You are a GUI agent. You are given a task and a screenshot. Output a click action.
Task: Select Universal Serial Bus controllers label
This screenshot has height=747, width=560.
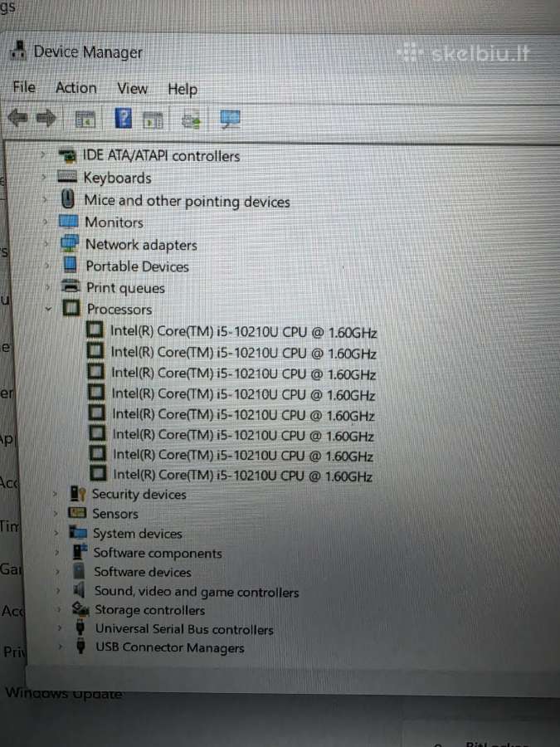tap(184, 629)
